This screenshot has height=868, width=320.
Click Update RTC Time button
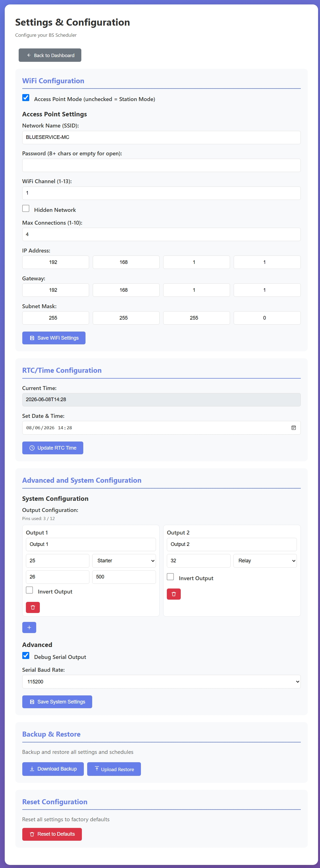pos(53,448)
